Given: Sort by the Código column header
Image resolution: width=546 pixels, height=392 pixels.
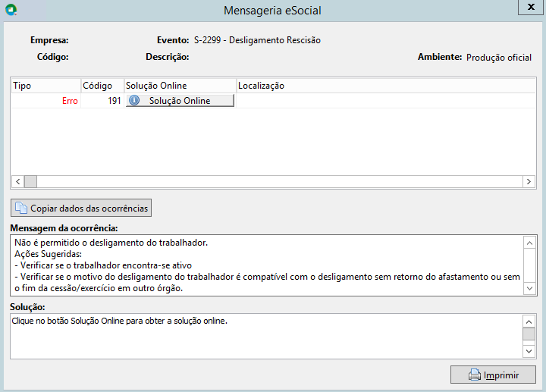Looking at the screenshot, I should [102, 86].
